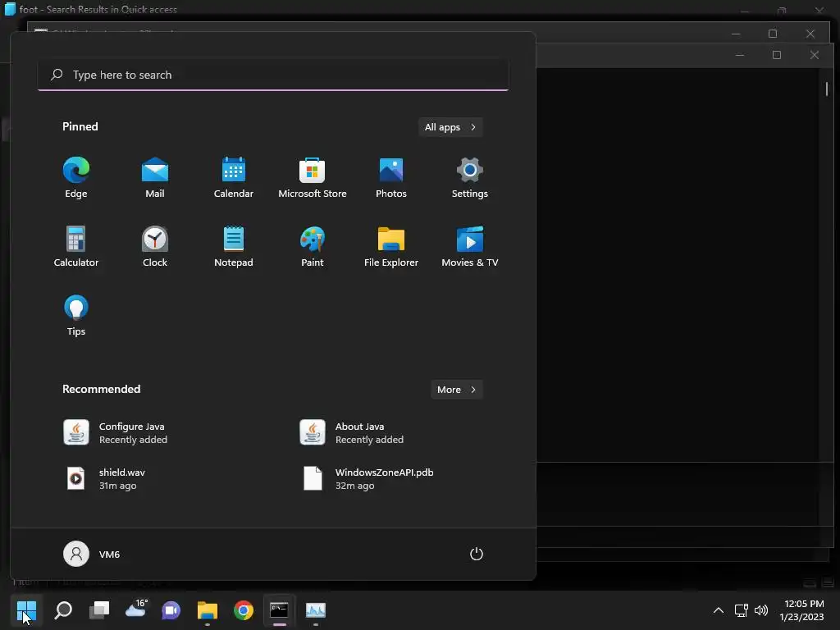840x630 pixels.
Task: Open the weather widget showing 16°
Action: [136, 610]
